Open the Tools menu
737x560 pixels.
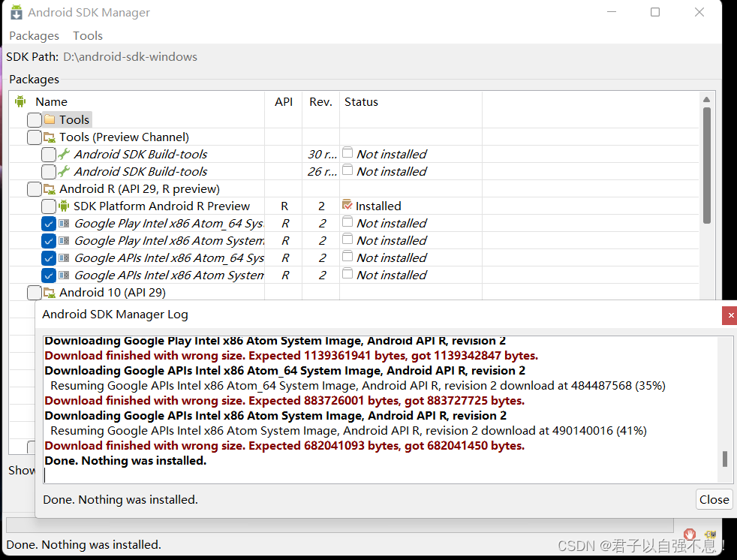(x=87, y=36)
